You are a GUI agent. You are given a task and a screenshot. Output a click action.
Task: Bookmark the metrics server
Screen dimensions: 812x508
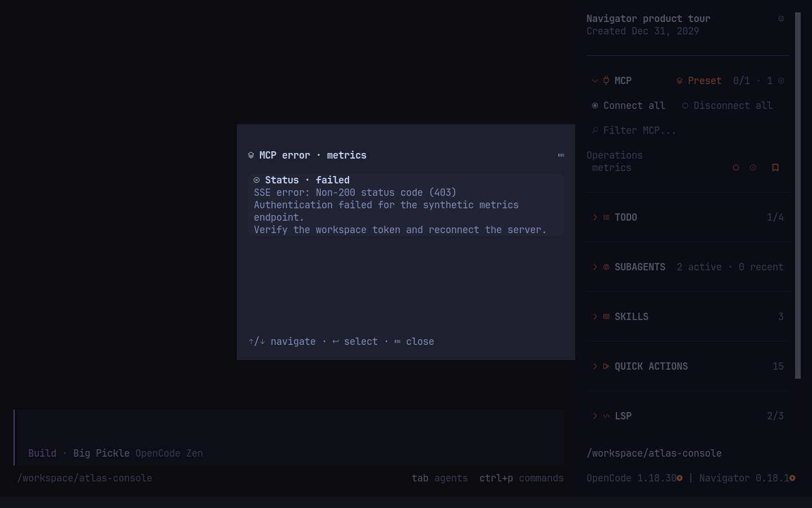775,168
